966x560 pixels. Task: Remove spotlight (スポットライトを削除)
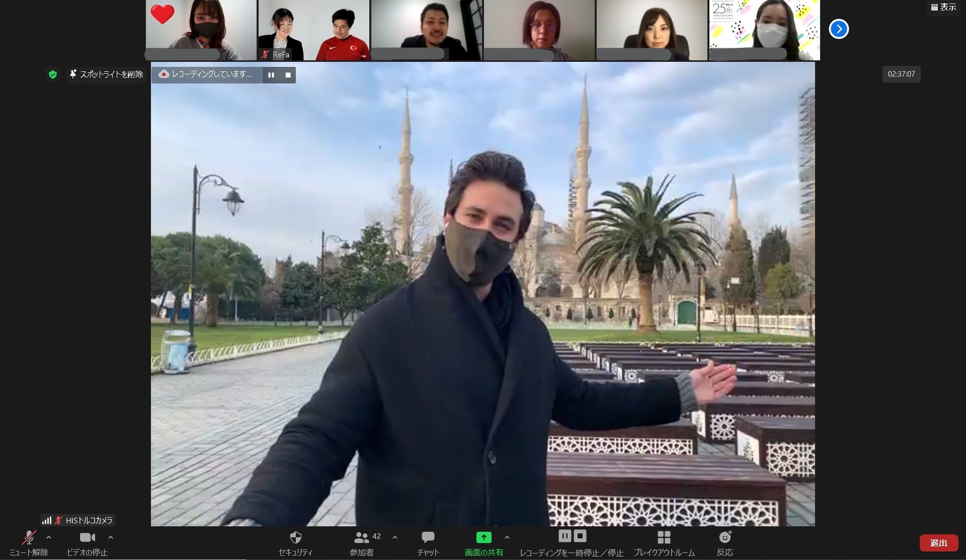click(107, 74)
